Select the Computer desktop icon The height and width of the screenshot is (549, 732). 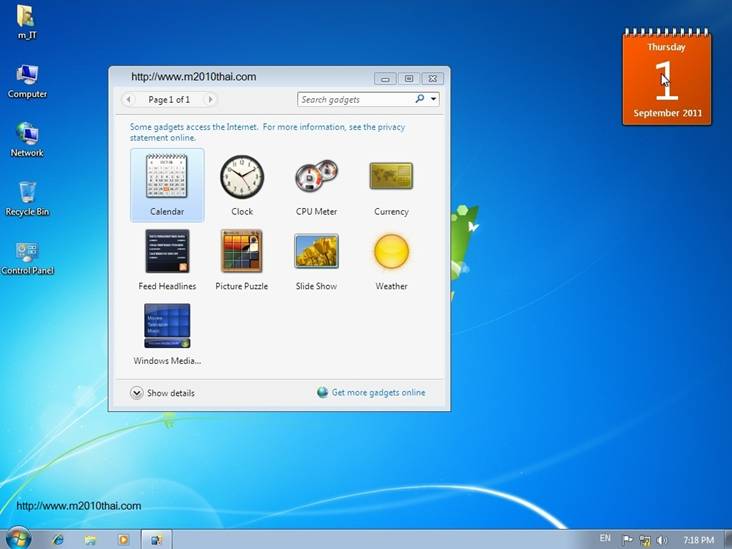point(27,81)
